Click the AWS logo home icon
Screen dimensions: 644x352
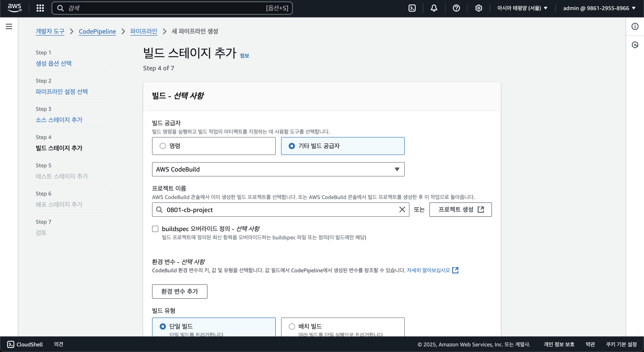point(15,8)
